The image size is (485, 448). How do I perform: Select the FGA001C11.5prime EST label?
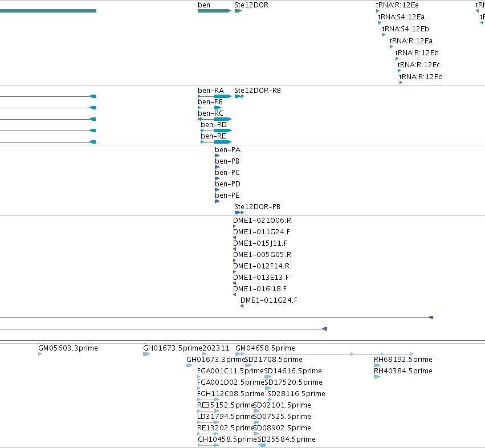[x=230, y=371]
